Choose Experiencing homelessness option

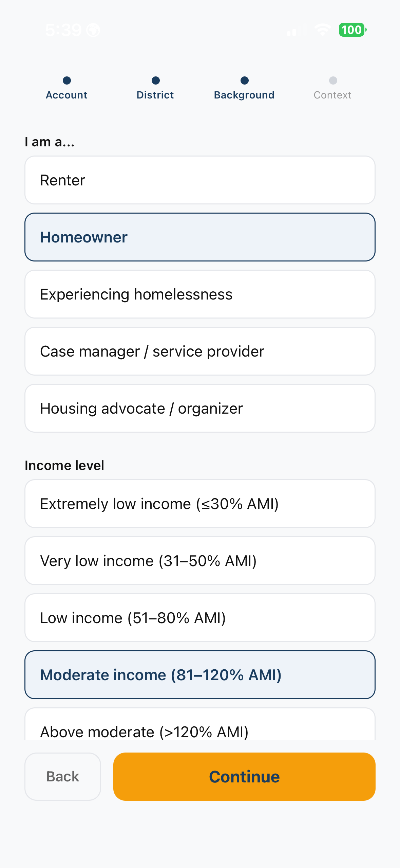tap(200, 294)
